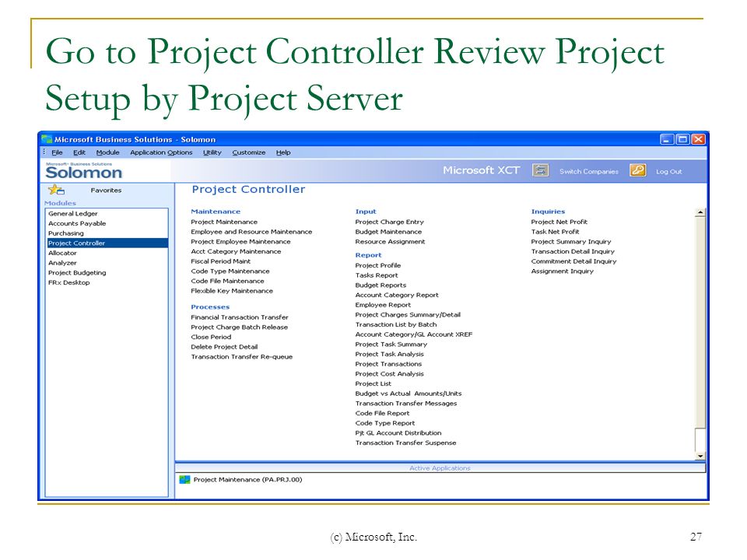Open the Employee Report

click(x=383, y=305)
